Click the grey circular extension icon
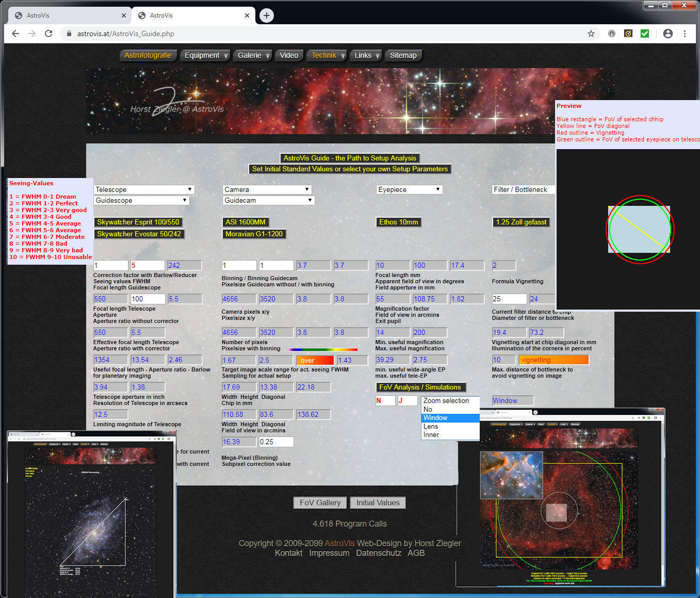 (612, 34)
